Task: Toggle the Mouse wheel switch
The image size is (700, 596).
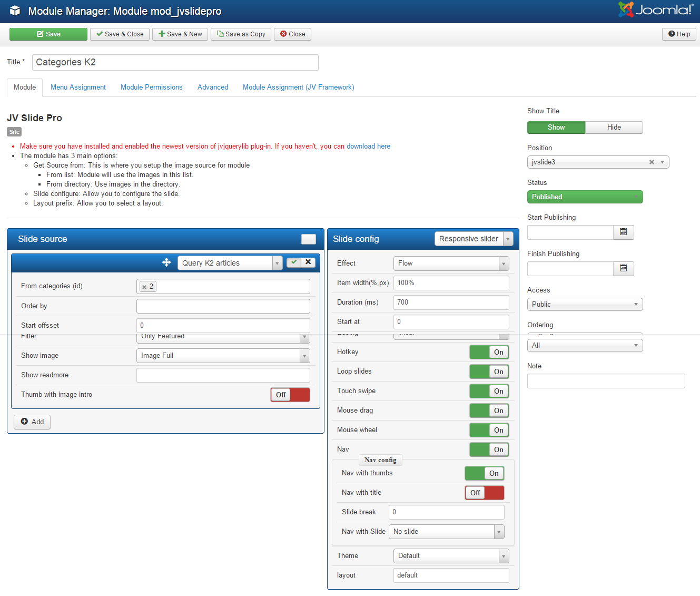Action: [489, 430]
